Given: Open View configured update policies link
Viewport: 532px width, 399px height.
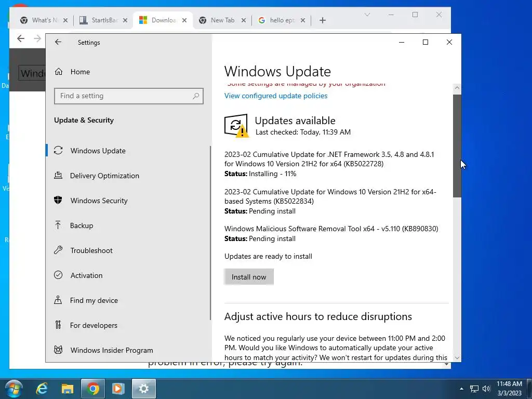Looking at the screenshot, I should click(276, 96).
